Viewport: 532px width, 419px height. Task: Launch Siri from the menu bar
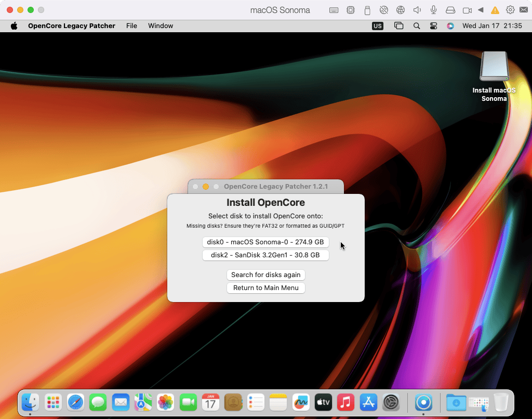[450, 25]
